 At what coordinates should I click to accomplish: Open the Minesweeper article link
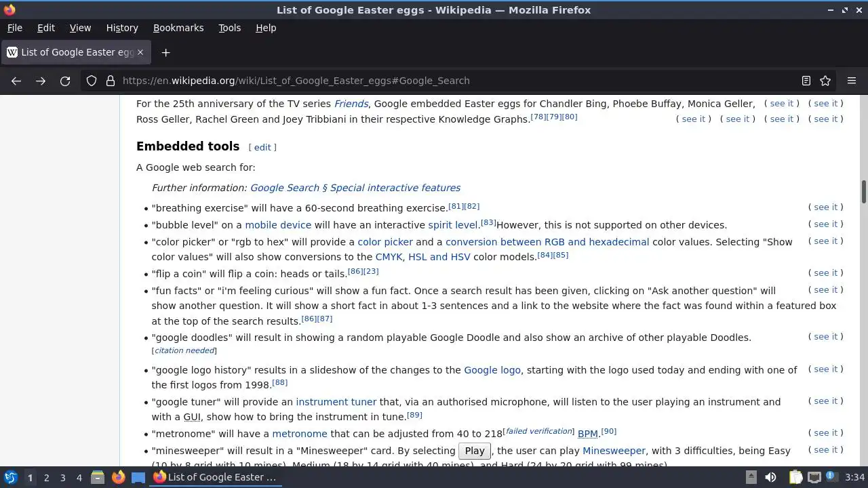tap(614, 451)
